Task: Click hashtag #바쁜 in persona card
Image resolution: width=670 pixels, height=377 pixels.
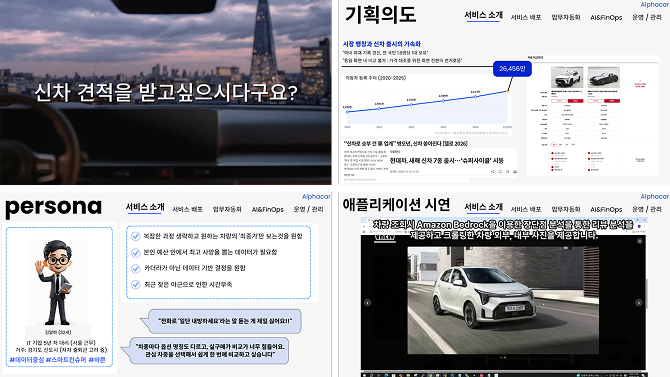Action: coord(97,360)
